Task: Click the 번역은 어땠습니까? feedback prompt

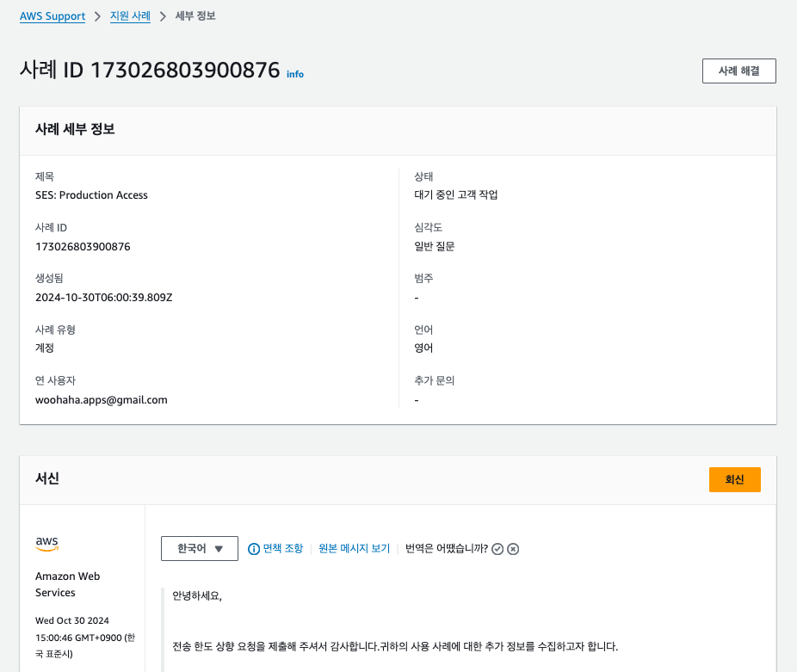Action: click(x=447, y=548)
